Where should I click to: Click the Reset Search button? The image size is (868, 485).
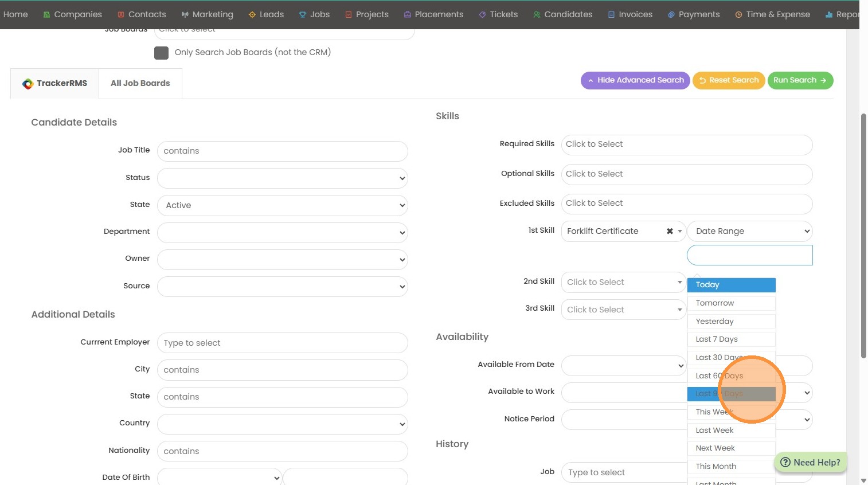[x=729, y=80]
